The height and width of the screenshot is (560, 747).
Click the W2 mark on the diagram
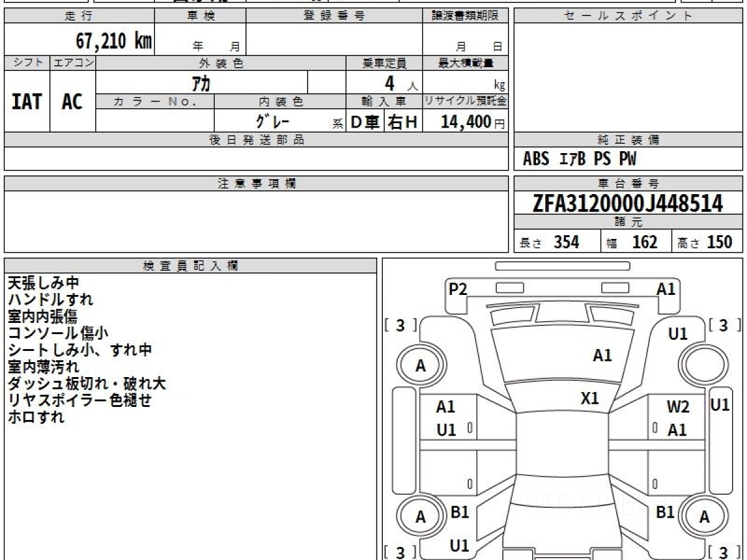(x=678, y=408)
